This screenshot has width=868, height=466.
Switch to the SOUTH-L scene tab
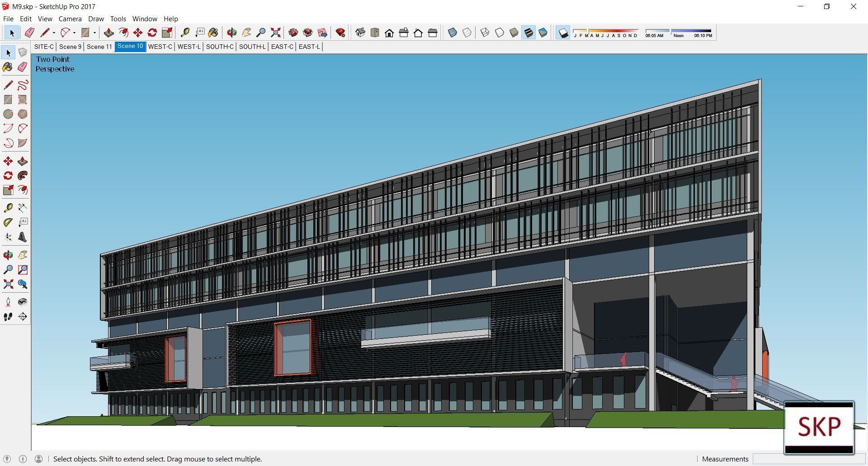click(252, 47)
